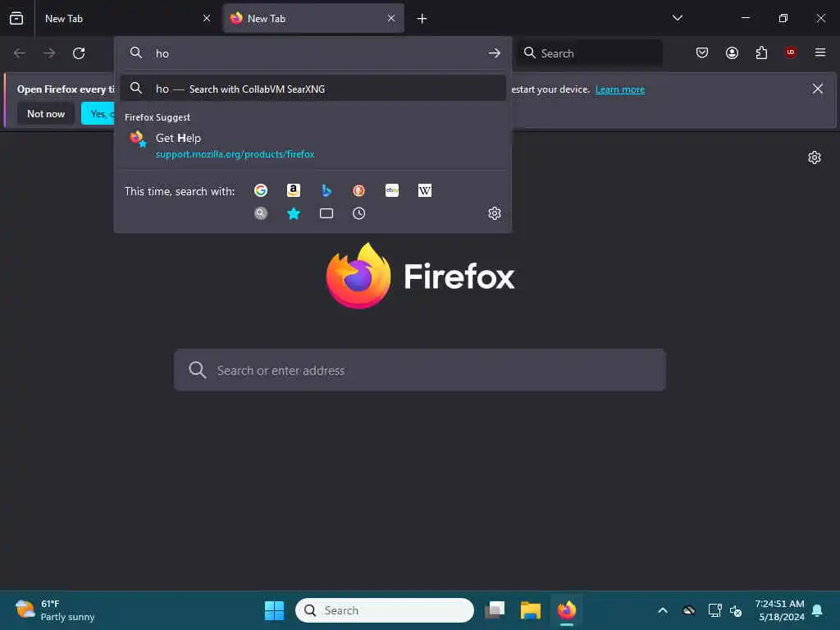The image size is (840, 630).
Task: Click the Firefox taskbar icon
Action: pos(567,610)
